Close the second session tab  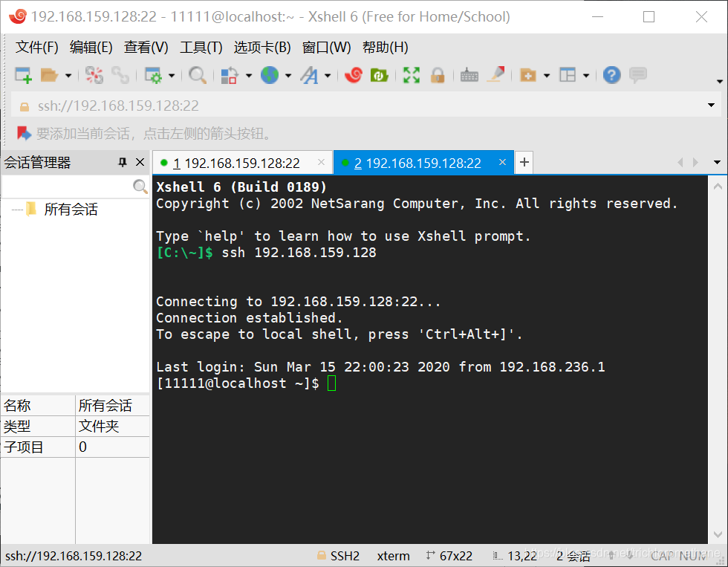click(x=502, y=162)
